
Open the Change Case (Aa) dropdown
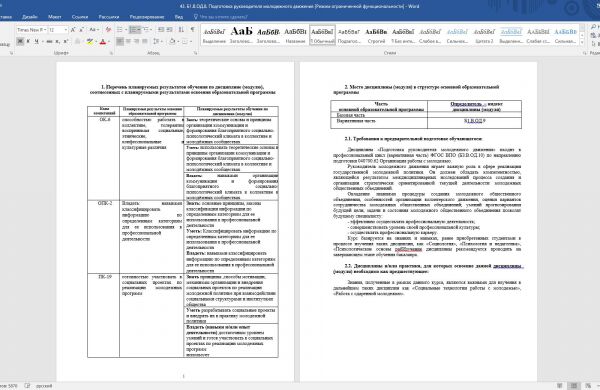tap(94, 29)
